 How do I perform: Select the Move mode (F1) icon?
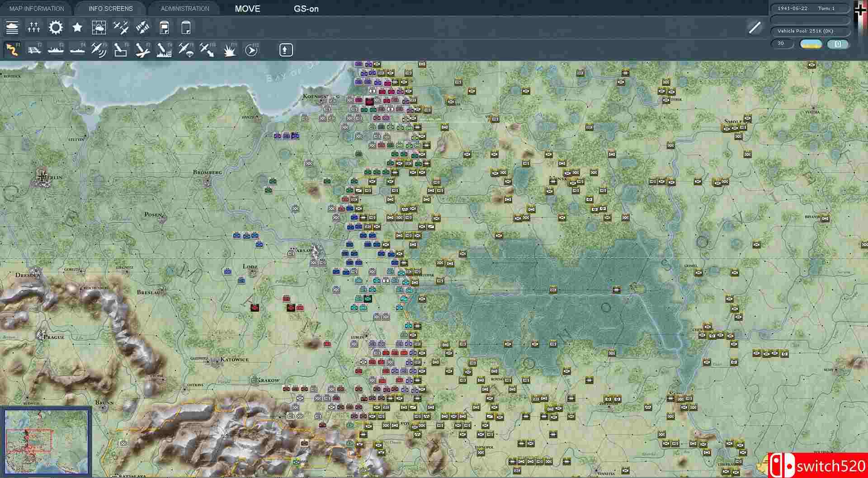click(x=12, y=50)
